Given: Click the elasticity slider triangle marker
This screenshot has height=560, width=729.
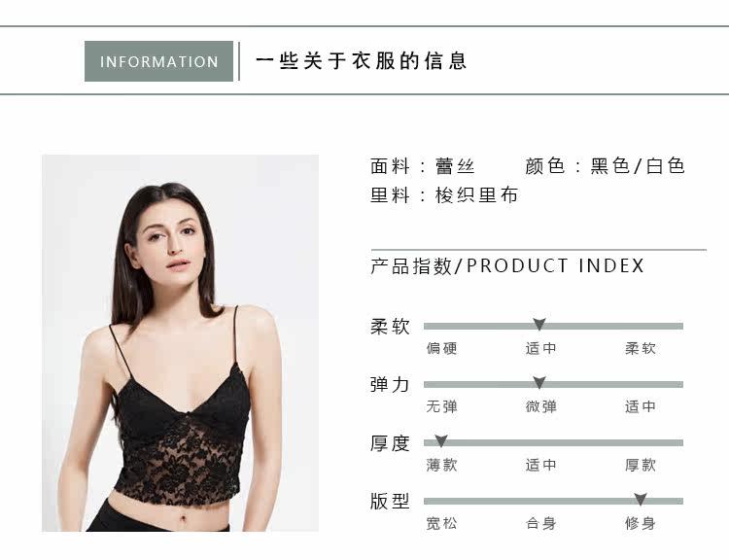Looking at the screenshot, I should pos(538,383).
